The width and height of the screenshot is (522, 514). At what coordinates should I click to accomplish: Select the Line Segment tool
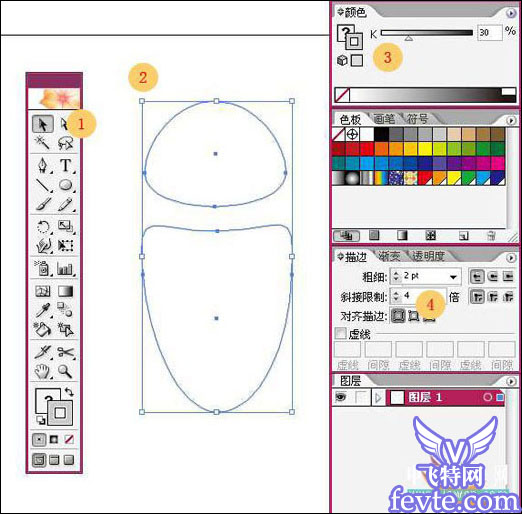tap(43, 185)
